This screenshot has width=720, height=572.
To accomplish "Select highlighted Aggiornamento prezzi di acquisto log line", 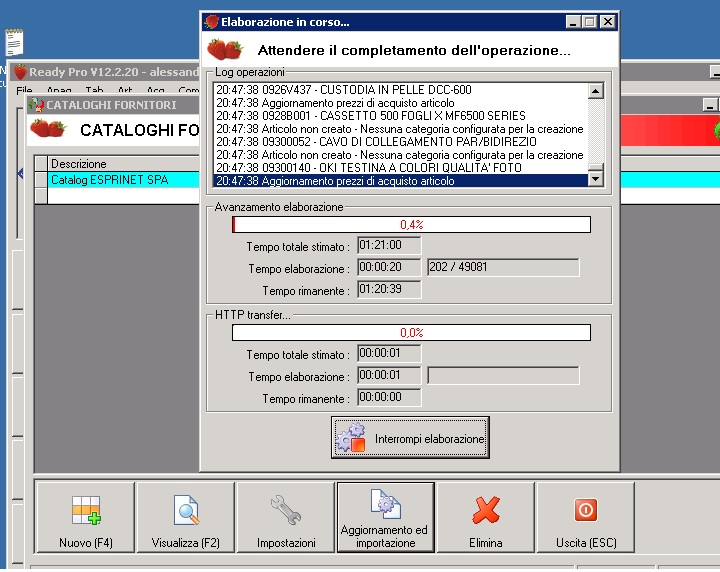I will point(401,181).
